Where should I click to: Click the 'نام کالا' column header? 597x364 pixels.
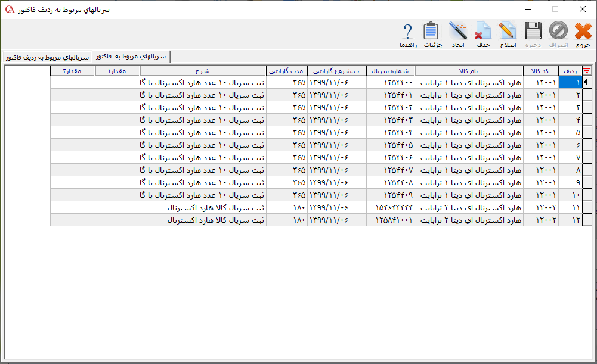[468, 71]
